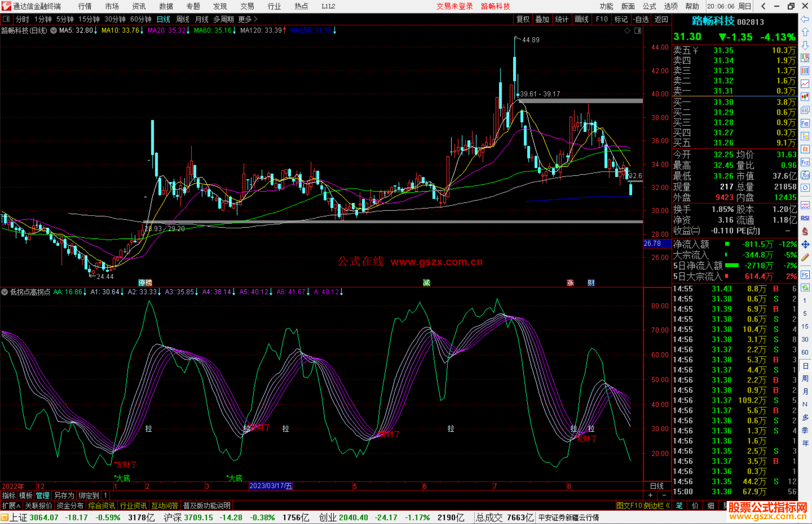The width and height of the screenshot is (812, 524).
Task: Click the 2023/03/17 date marker on timeline
Action: [271, 486]
